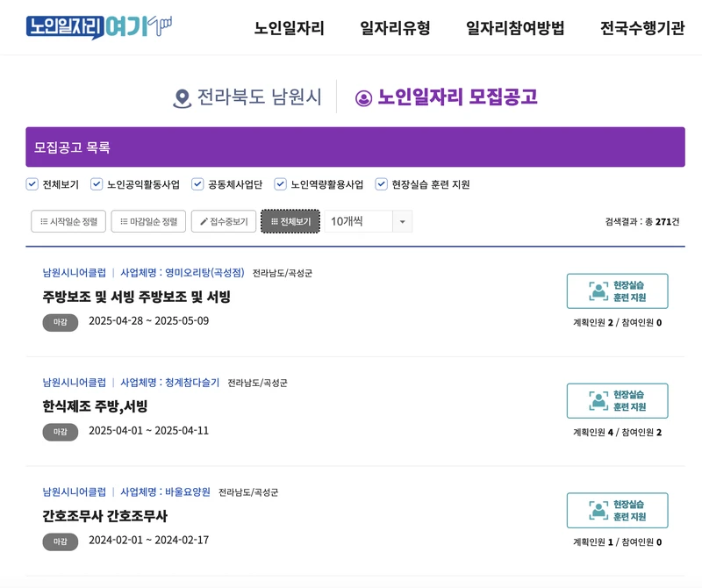Click the 검색결과 : 총 271건 count
Screen dimensions: 702x588
click(642, 221)
